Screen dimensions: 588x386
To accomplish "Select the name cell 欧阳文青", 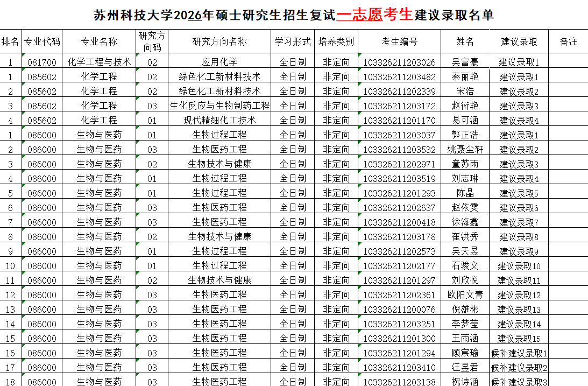I will [465, 295].
